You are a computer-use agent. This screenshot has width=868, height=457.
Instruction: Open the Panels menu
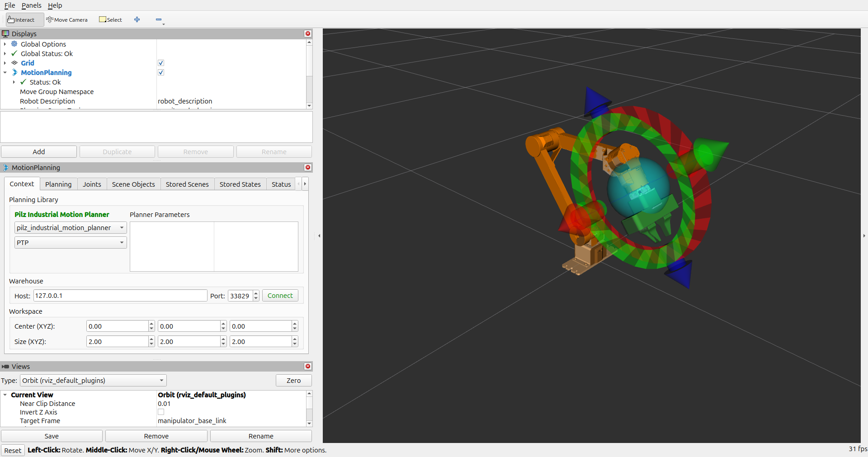[x=31, y=5]
